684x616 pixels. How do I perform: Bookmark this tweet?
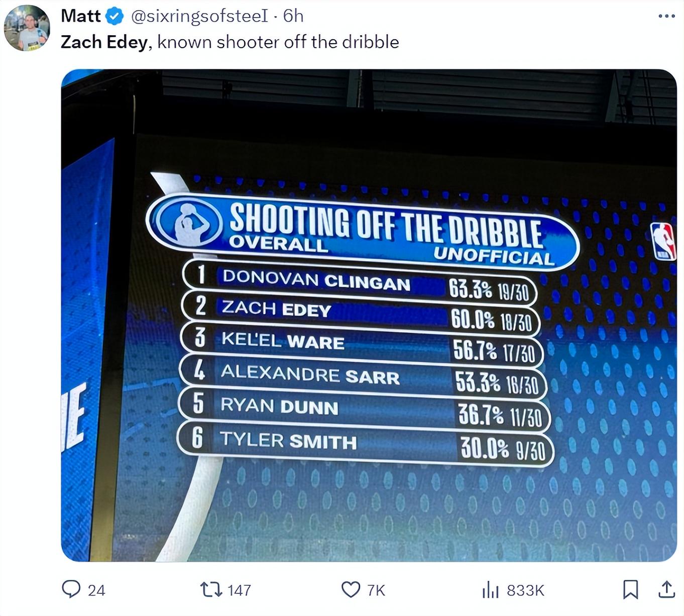coord(630,589)
